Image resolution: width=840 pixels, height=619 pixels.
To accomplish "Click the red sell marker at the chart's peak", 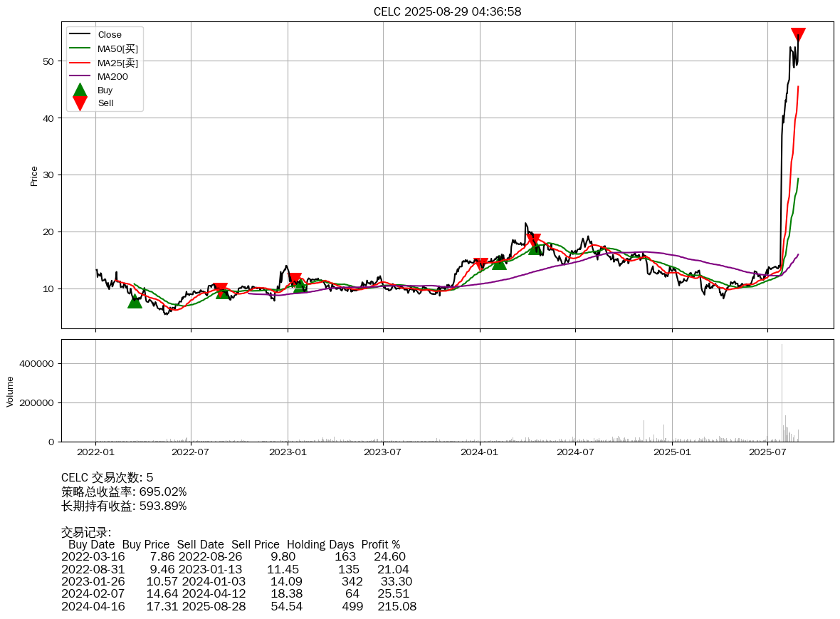I will [798, 35].
